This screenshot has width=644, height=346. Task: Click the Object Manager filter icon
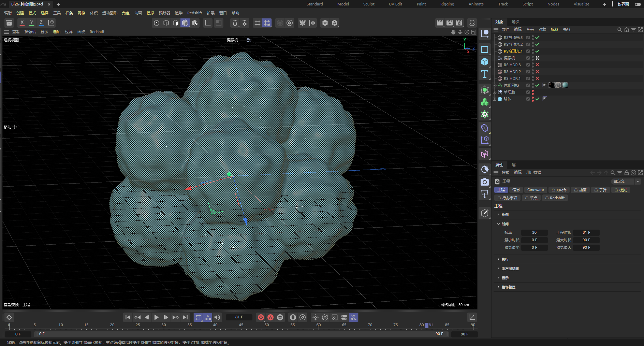(633, 30)
